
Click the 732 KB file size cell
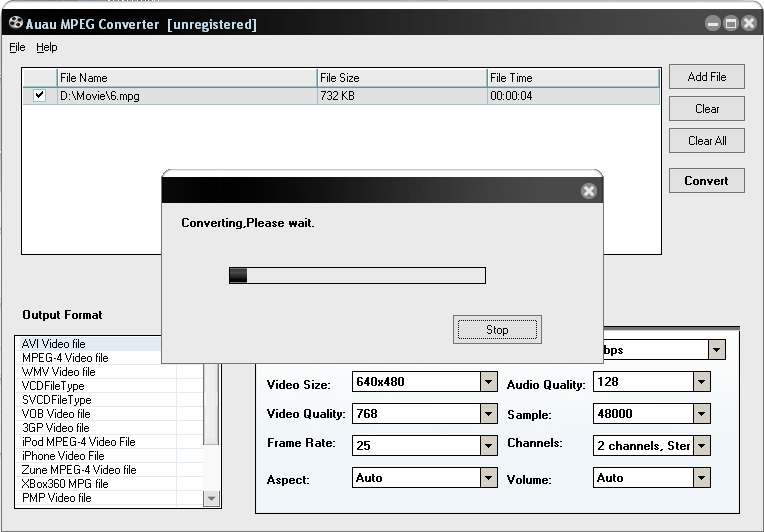pyautogui.click(x=402, y=96)
